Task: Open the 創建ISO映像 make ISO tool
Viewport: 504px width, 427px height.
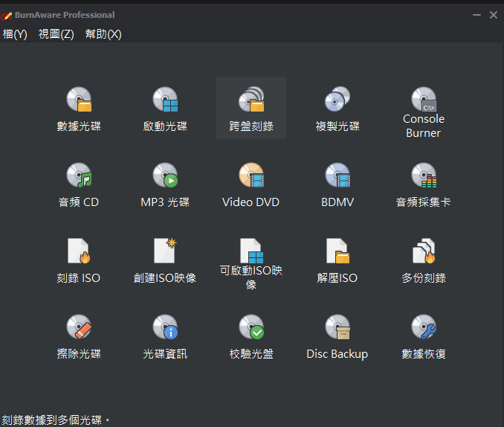Action: (165, 260)
